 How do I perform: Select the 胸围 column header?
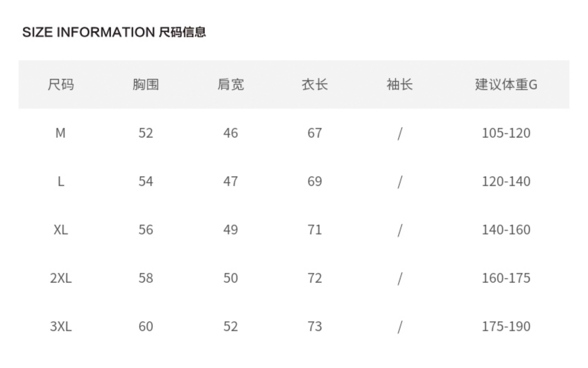click(146, 84)
